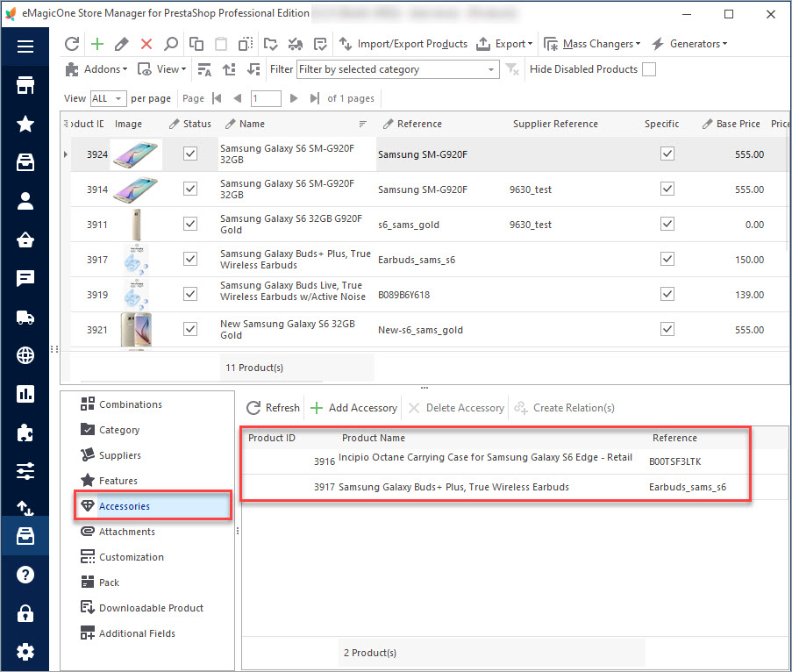
Task: Click Create Relation(s) button
Action: point(564,408)
